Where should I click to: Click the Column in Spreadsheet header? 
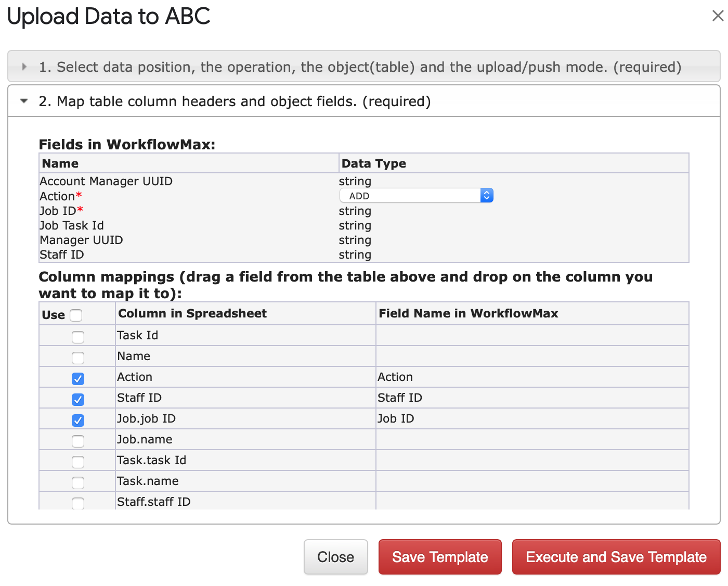pyautogui.click(x=245, y=313)
